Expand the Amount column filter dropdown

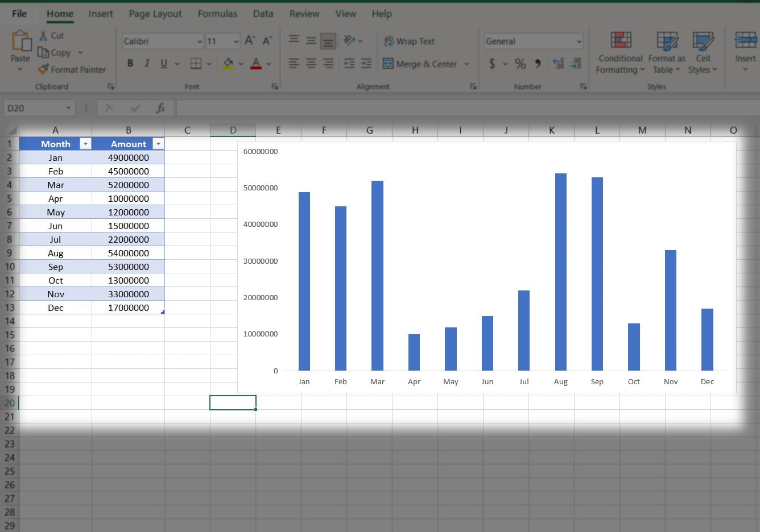point(159,144)
